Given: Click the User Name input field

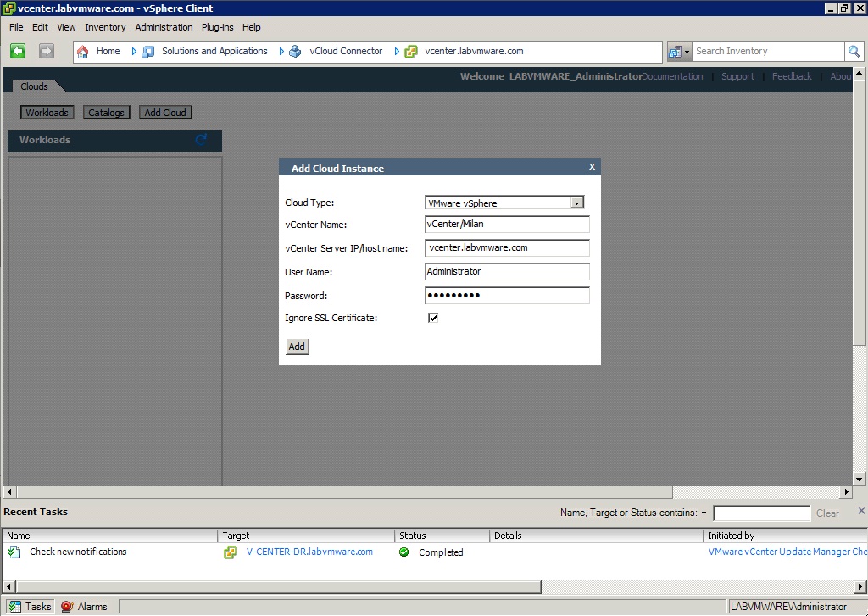Looking at the screenshot, I should tap(507, 272).
